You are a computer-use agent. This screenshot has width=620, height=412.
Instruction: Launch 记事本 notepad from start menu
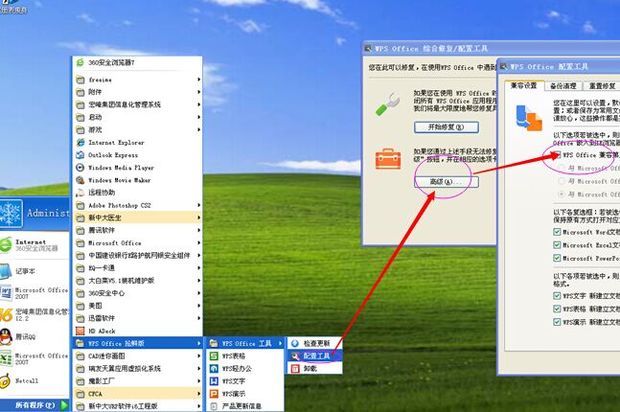tap(34, 271)
